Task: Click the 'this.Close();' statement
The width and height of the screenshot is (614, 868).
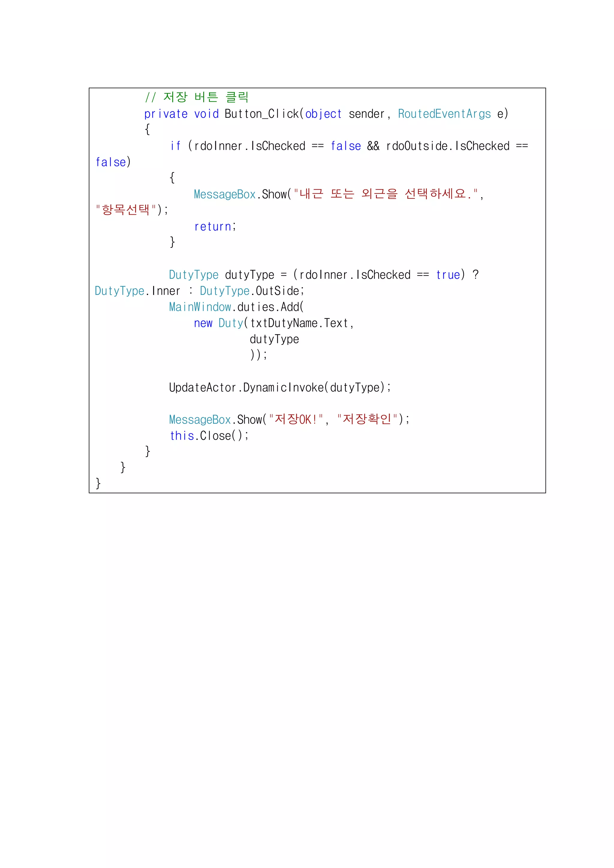Action: pyautogui.click(x=209, y=436)
